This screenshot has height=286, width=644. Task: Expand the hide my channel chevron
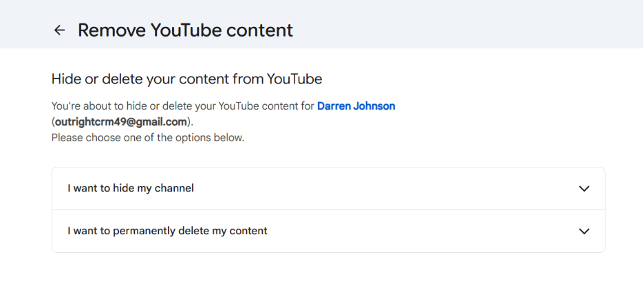583,189
